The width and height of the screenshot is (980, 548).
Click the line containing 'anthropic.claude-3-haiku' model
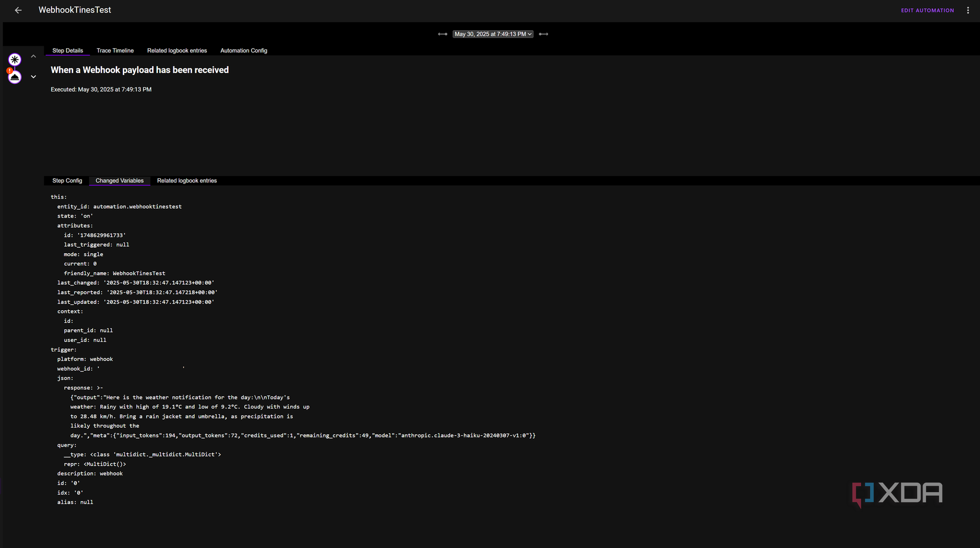click(303, 436)
